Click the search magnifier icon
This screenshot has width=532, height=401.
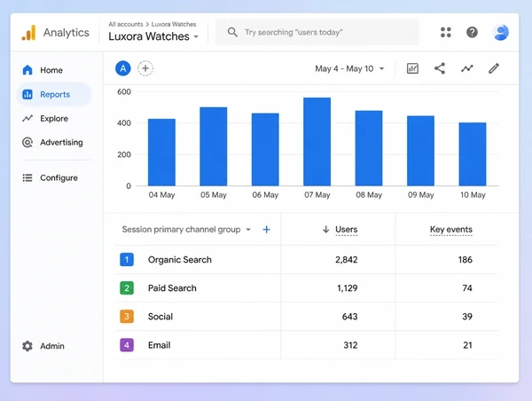(232, 32)
